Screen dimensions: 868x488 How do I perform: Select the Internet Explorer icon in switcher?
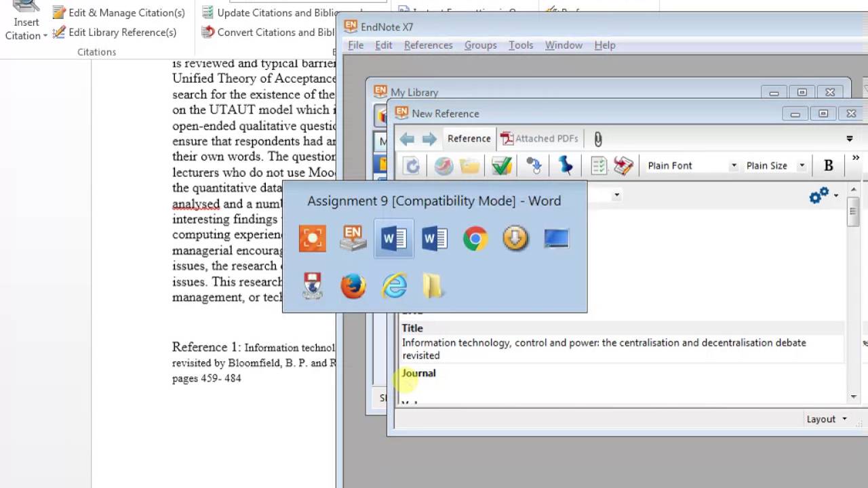pyautogui.click(x=394, y=286)
